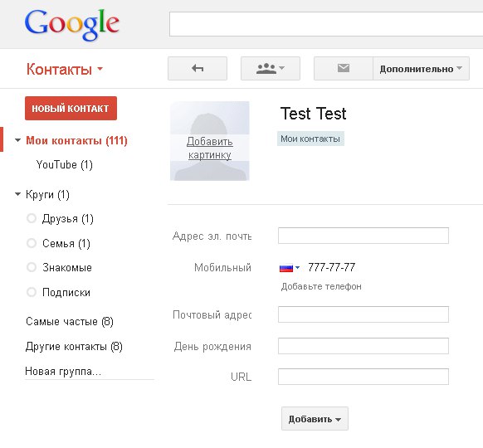
Task: Collapse the Мои контакты tree arrow
Action: 18,140
